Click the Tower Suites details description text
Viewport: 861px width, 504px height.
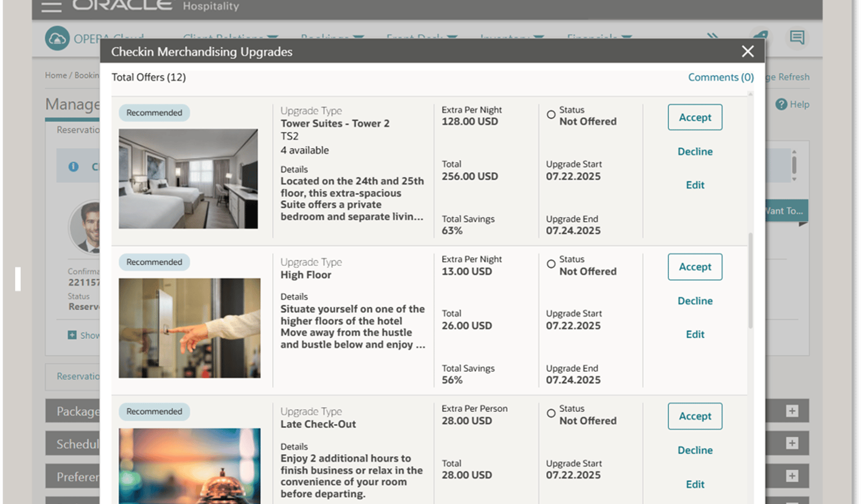pyautogui.click(x=352, y=199)
